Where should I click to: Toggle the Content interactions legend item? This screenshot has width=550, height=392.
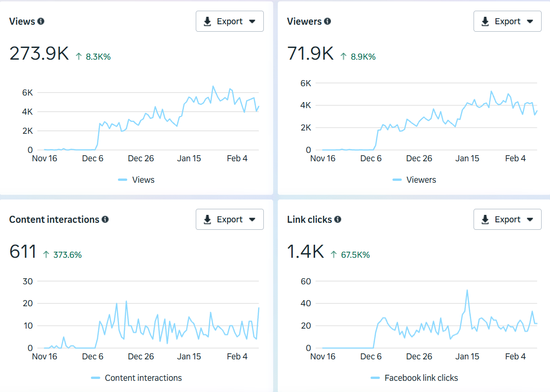[x=136, y=378]
